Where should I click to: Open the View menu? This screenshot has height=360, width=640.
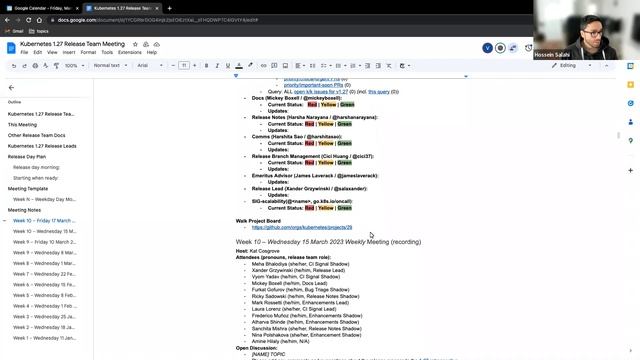pos(52,53)
